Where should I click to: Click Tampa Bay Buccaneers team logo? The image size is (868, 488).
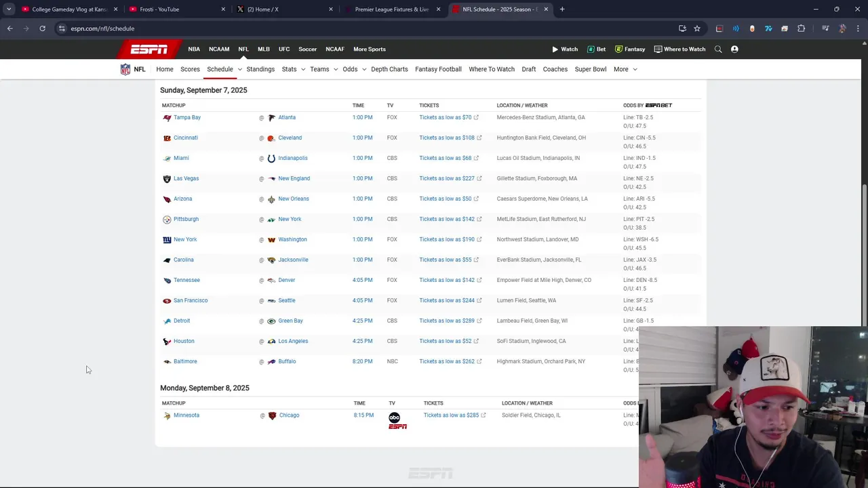click(x=167, y=118)
